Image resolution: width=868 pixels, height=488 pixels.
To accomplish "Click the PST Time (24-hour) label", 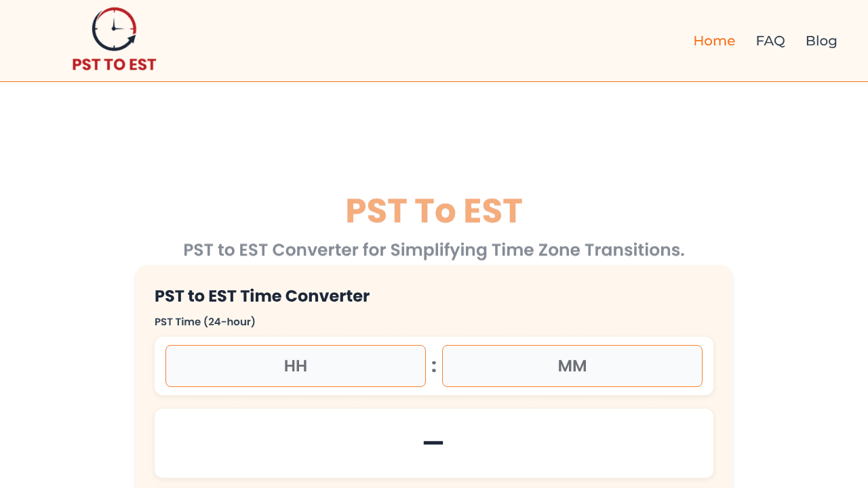I will (x=205, y=322).
